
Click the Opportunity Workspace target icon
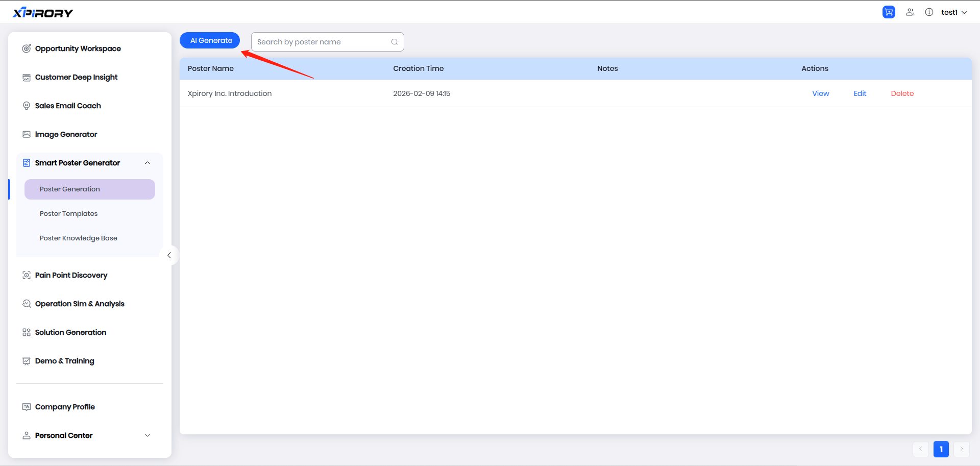click(x=27, y=48)
